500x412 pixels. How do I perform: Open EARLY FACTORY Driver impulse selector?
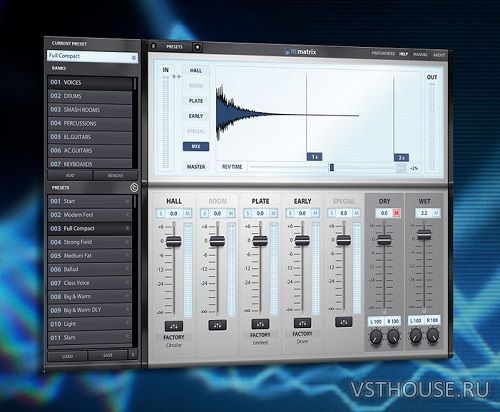[x=302, y=337]
